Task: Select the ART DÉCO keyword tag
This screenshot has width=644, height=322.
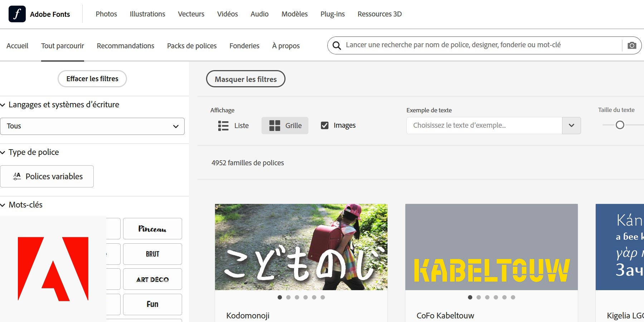Action: coord(152,279)
